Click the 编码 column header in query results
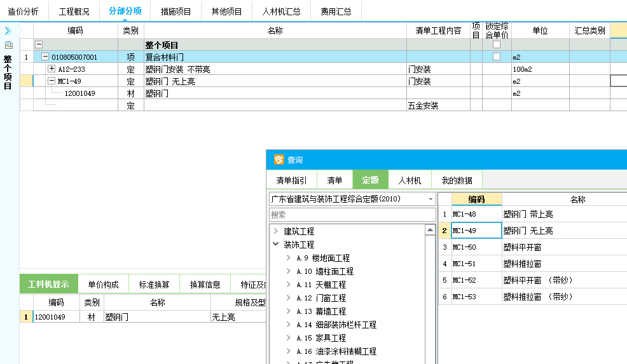This screenshot has height=364, width=627. coord(476,199)
